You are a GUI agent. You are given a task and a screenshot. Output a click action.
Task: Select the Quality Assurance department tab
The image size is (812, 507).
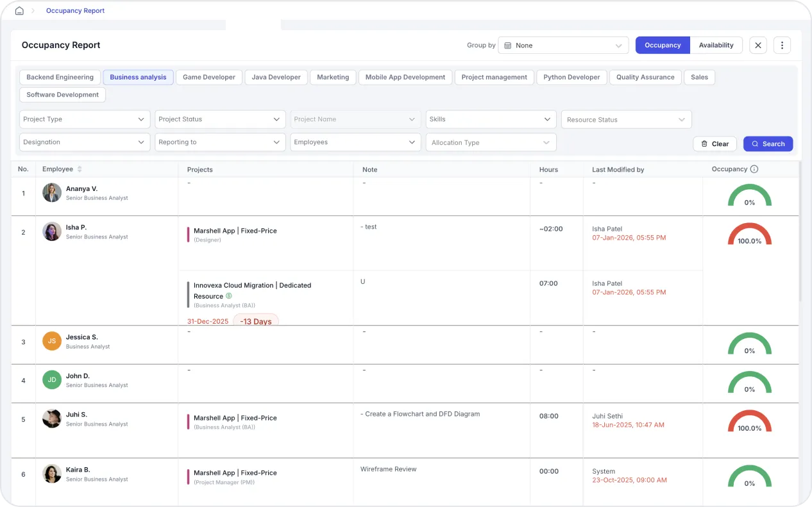645,77
